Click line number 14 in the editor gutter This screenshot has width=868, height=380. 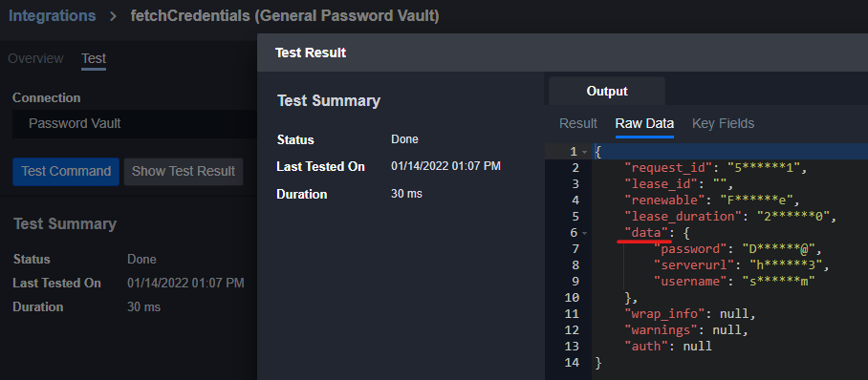[572, 363]
